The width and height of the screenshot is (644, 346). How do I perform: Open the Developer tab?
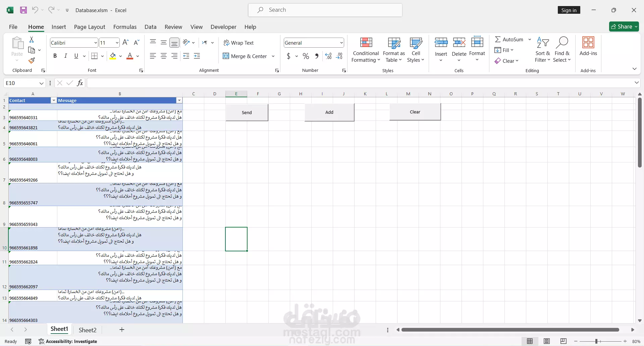pos(223,27)
